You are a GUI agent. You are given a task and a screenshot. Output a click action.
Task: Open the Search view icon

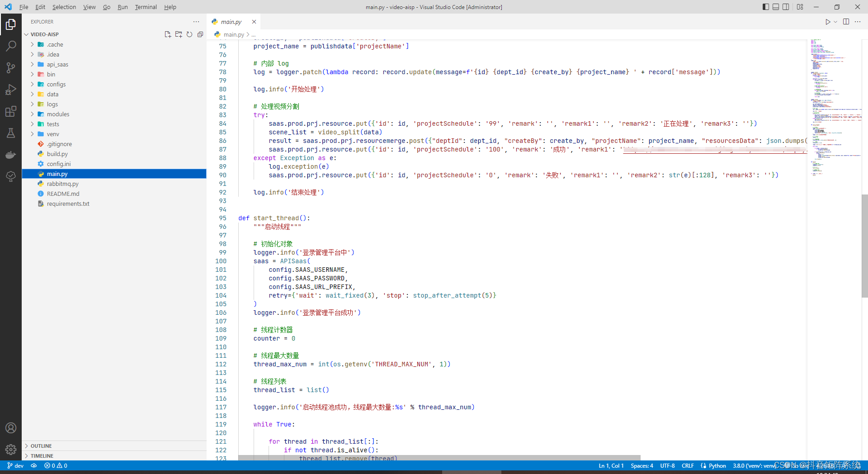point(11,46)
